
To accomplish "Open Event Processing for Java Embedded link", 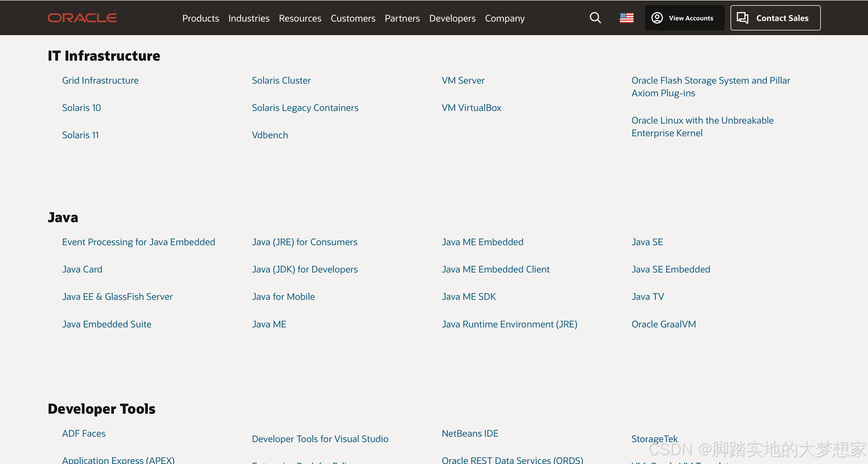I will point(139,242).
